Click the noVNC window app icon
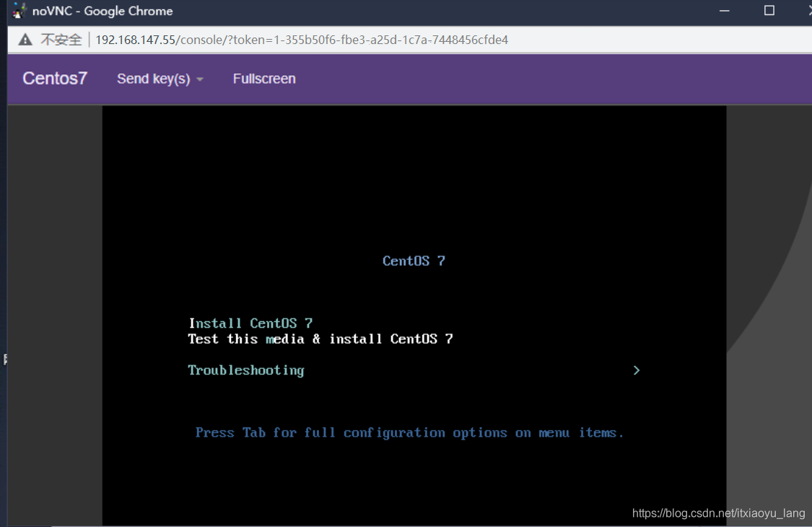 click(x=19, y=10)
